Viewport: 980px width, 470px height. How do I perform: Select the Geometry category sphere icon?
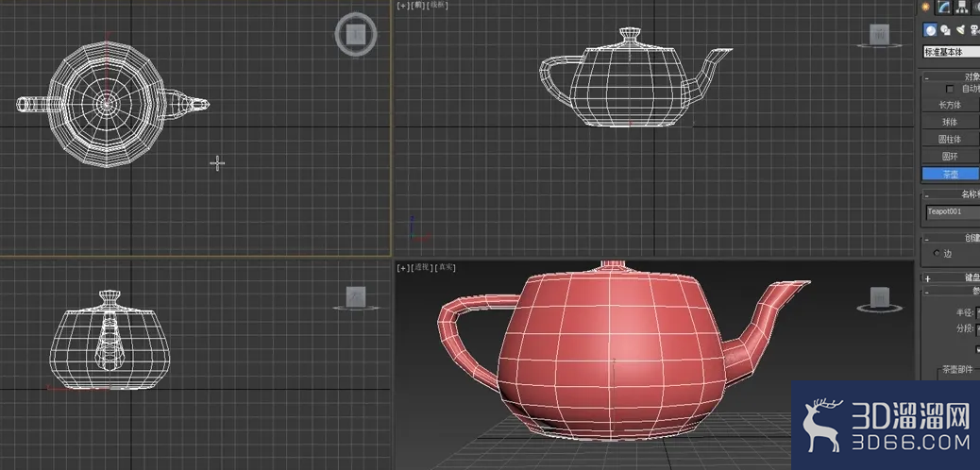[931, 30]
